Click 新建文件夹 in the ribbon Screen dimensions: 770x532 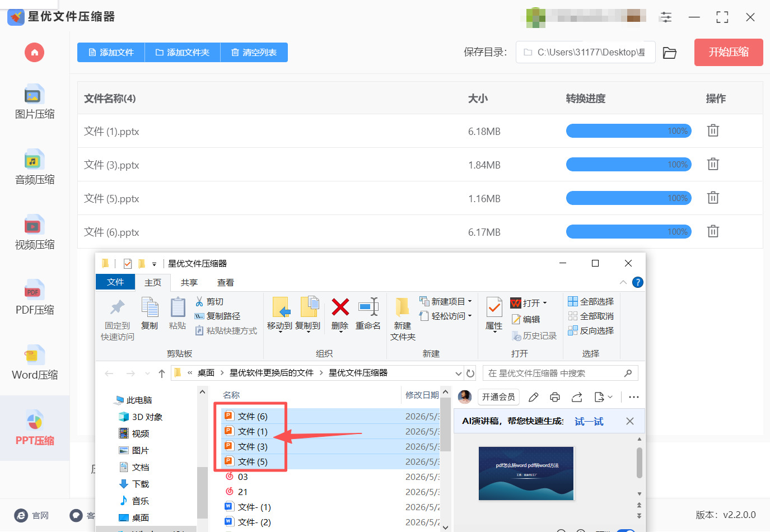pos(403,319)
